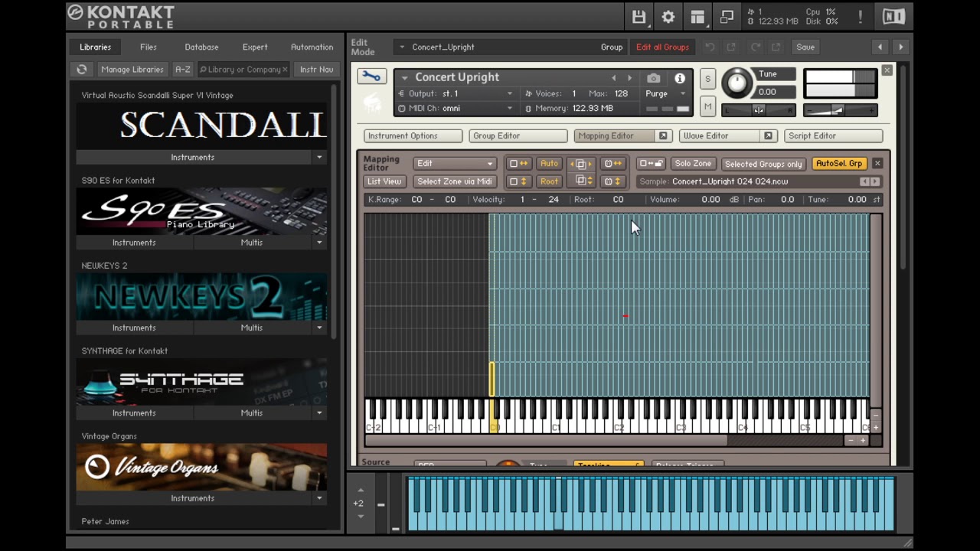The image size is (980, 551).
Task: Click the redo arrow in edit bar
Action: click(x=755, y=47)
